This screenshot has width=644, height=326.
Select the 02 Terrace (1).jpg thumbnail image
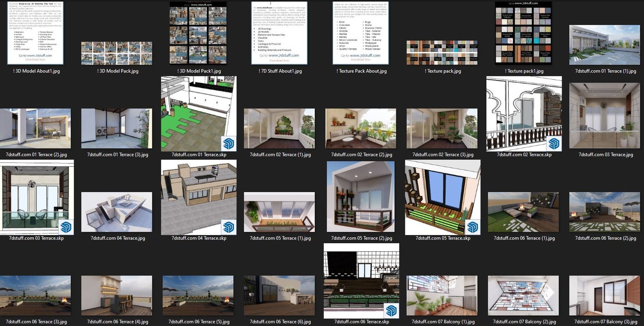pos(279,129)
